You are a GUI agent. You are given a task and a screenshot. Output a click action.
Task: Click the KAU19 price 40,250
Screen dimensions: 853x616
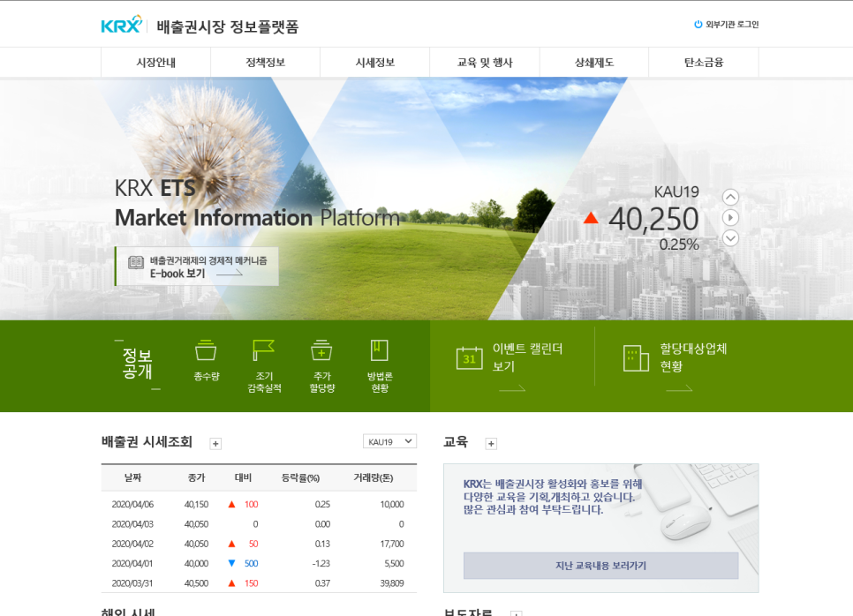click(653, 219)
